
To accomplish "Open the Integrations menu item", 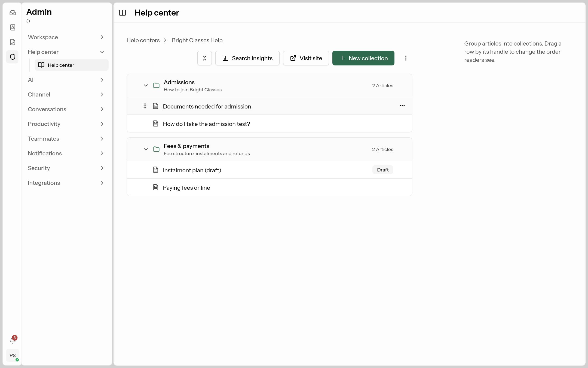I will 66,183.
